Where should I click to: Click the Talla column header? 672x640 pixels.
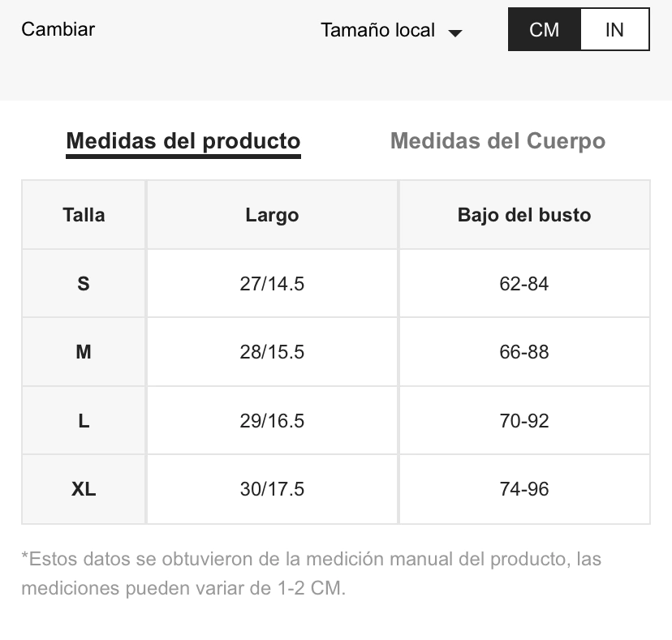click(84, 215)
